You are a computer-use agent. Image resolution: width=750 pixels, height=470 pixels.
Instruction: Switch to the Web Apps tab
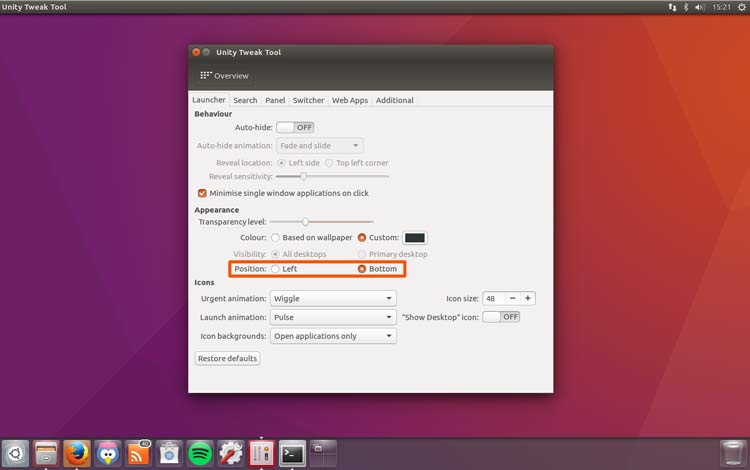[350, 100]
